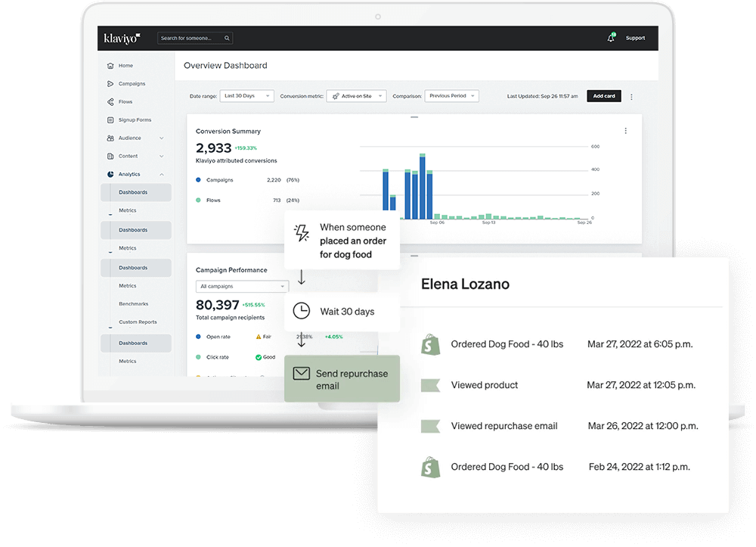Screen dimensions: 756x547
Task: Click the Wait 30 days step
Action: click(342, 312)
